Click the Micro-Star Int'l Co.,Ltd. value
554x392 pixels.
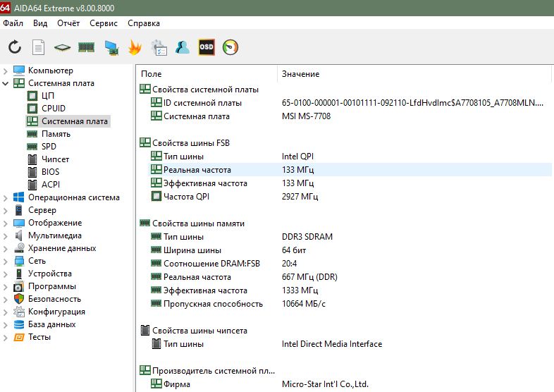click(x=325, y=384)
